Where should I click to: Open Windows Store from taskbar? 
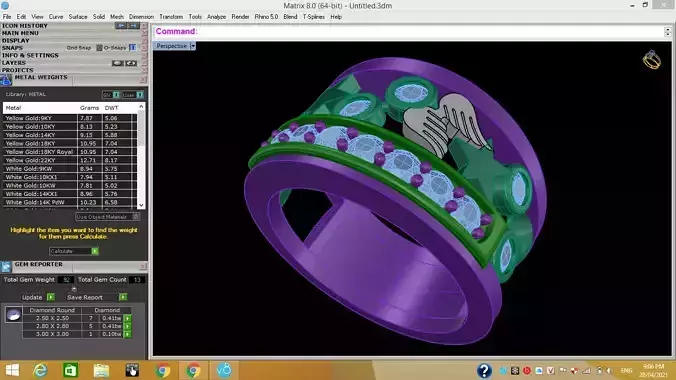71,371
